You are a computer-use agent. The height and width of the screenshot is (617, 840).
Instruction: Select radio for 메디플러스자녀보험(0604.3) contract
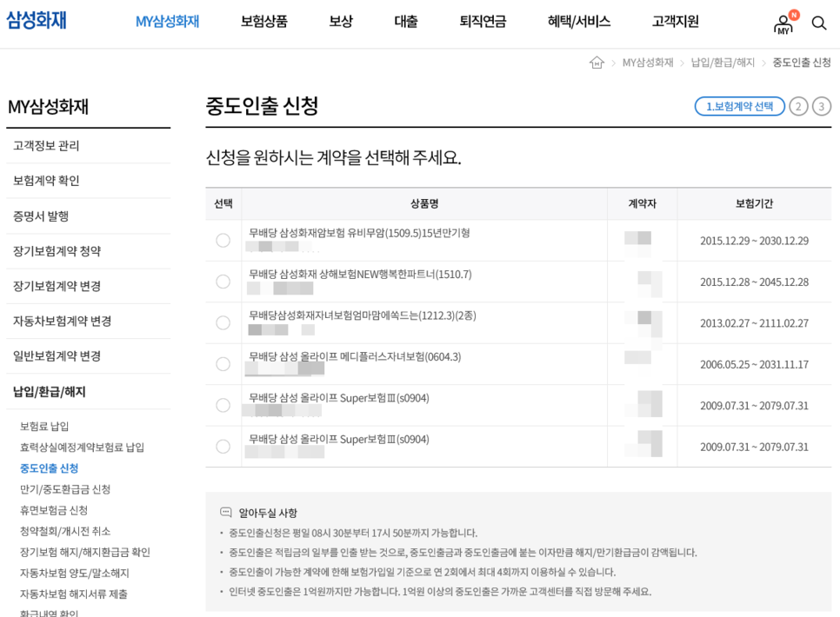pos(223,364)
